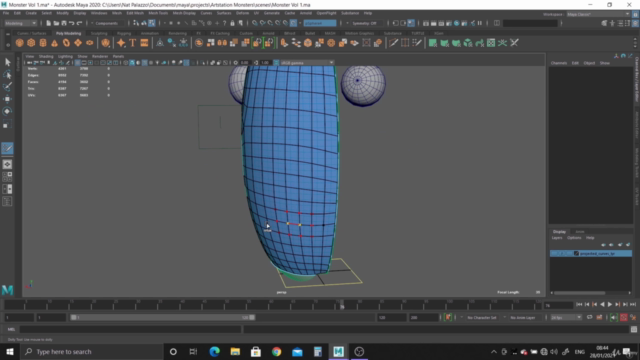Image resolution: width=640 pixels, height=360 pixels.
Task: Click the Layer Editor horizontal scrollbar
Action: tap(579, 293)
